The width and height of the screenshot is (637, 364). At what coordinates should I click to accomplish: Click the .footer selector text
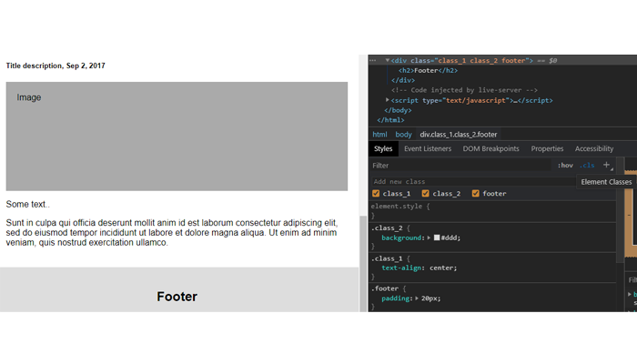click(x=384, y=288)
